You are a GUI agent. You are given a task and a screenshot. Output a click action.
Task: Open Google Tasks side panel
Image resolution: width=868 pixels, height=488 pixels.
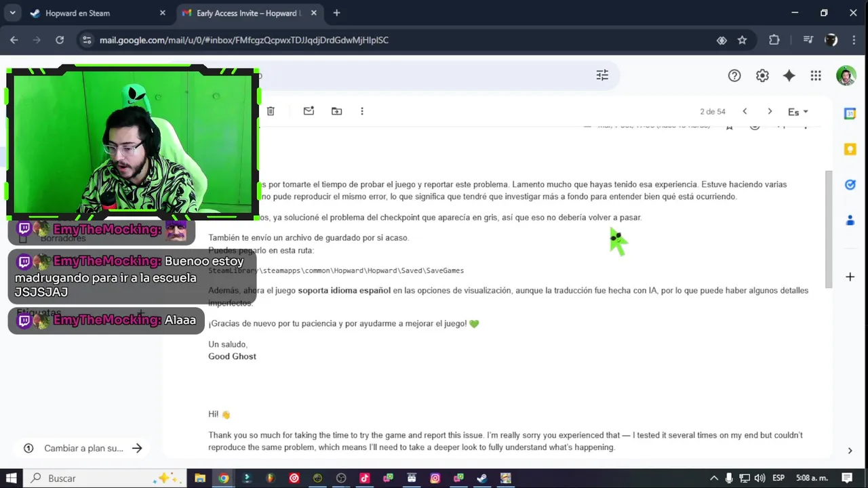[x=850, y=184]
